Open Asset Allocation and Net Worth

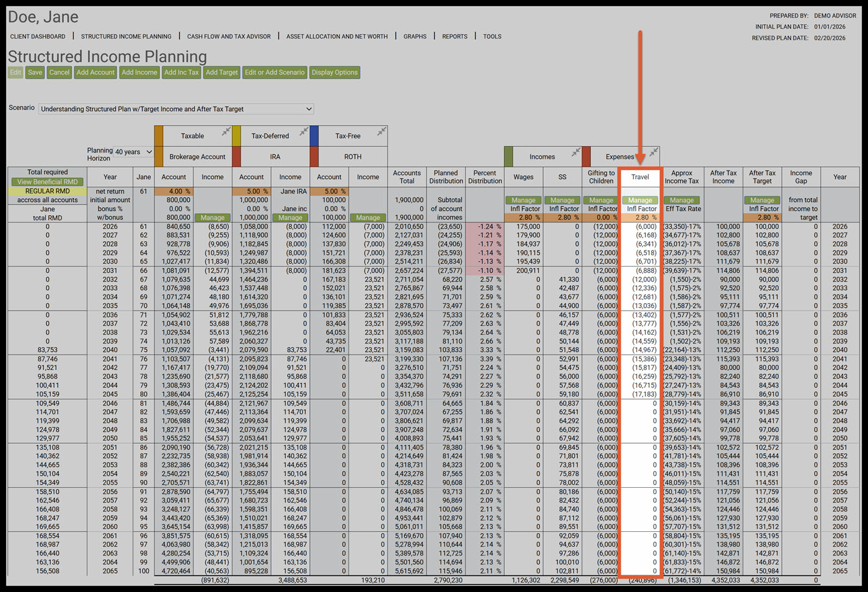(337, 37)
